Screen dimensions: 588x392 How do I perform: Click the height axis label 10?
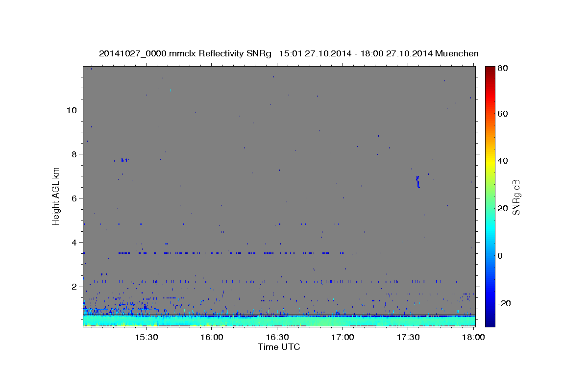[72, 110]
